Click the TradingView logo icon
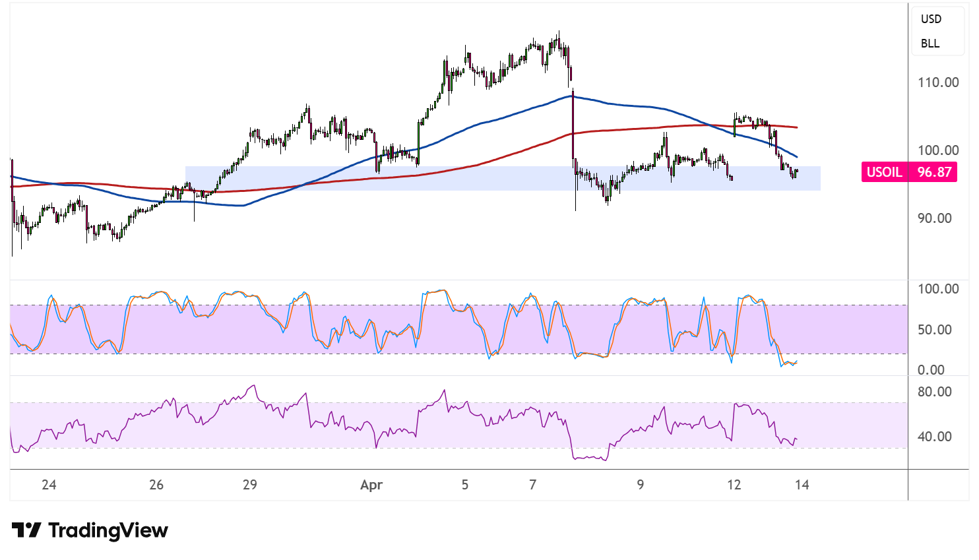Screen dimensions: 979x560 26,530
